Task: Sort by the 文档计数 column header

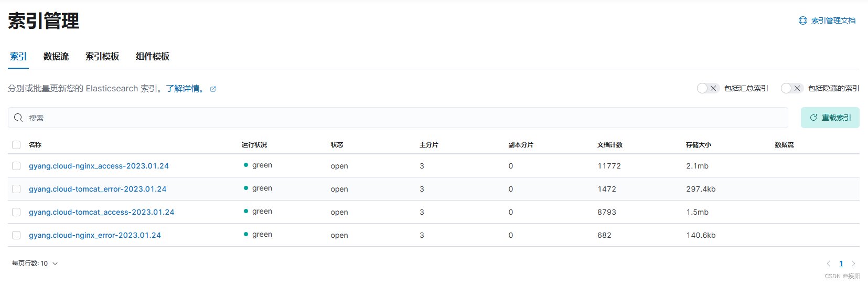Action: 610,145
